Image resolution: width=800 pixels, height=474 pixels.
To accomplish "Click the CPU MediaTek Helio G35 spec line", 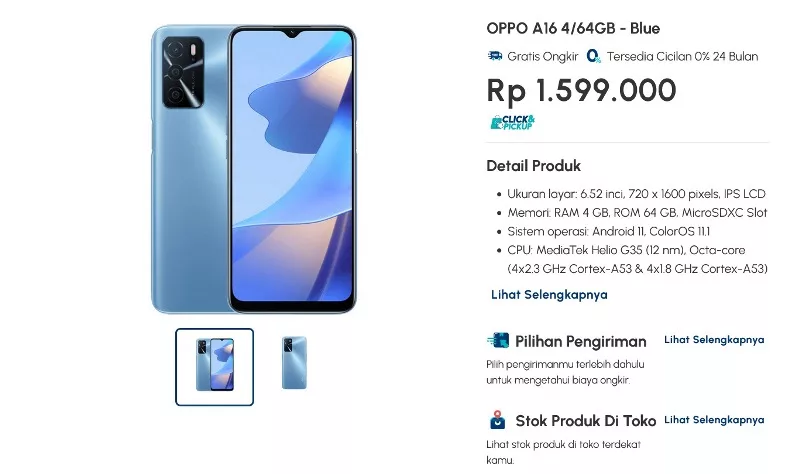I will coord(637,259).
